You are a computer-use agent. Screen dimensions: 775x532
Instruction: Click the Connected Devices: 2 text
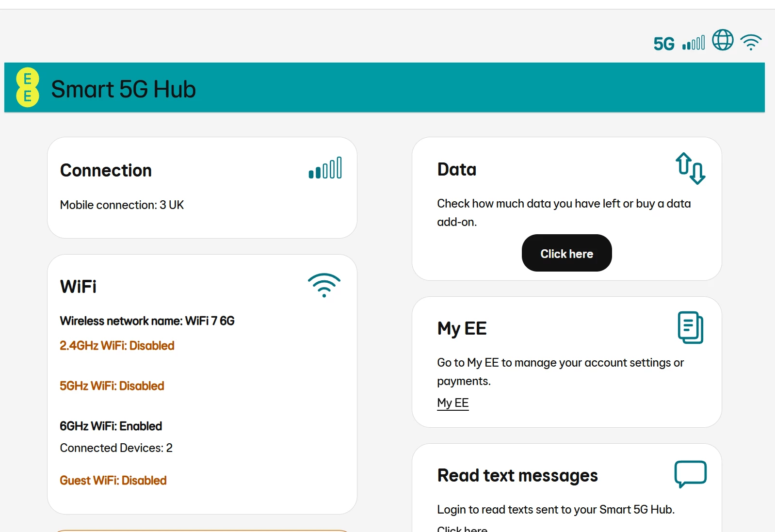pyautogui.click(x=116, y=448)
